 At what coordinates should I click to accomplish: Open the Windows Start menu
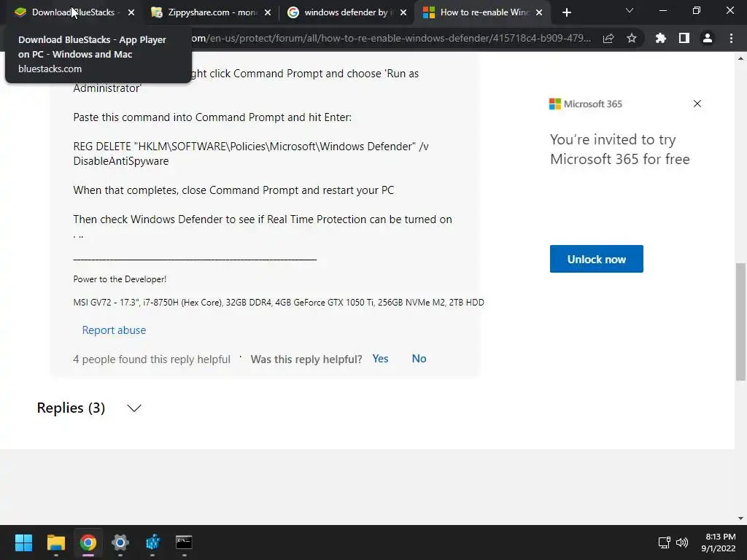click(23, 542)
